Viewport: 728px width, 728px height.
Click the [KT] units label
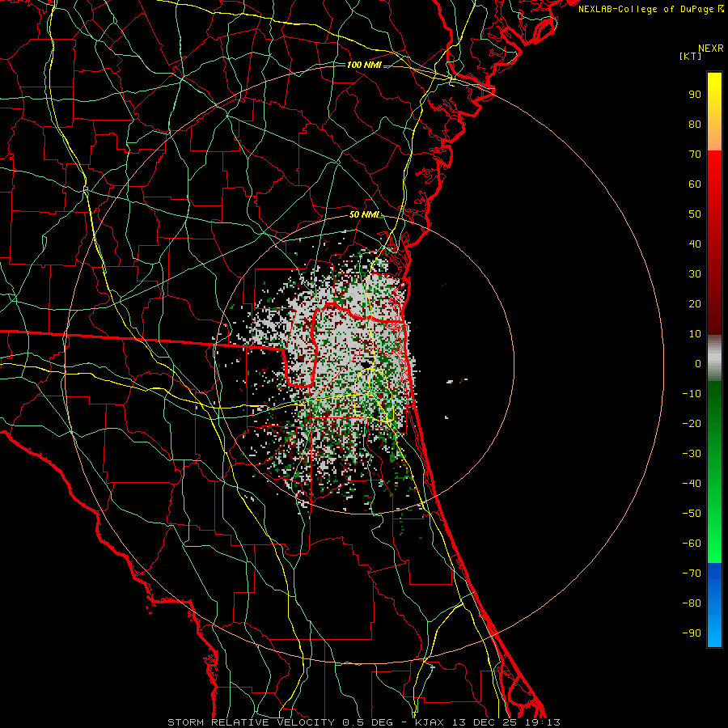point(691,56)
